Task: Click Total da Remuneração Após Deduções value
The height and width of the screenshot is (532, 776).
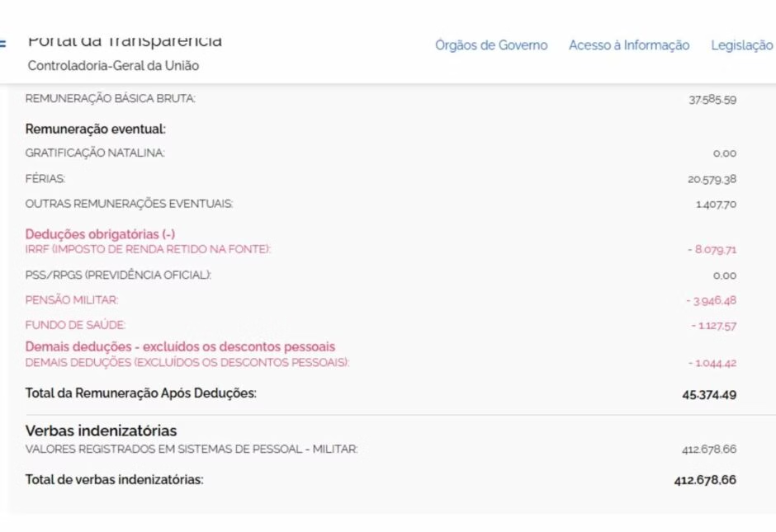Action: click(x=708, y=394)
